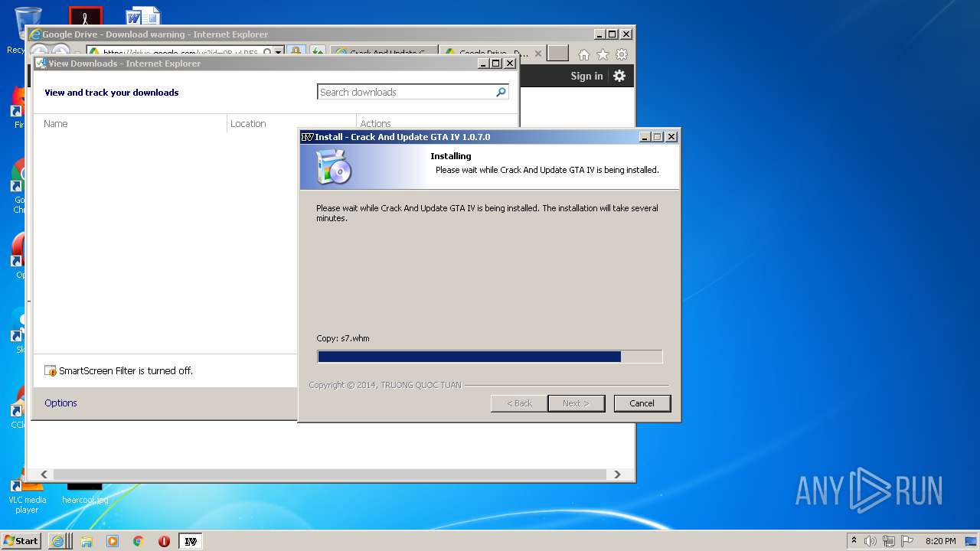The image size is (980, 551).
Task: Open the Adobe Reader desktop icon
Action: (x=85, y=15)
